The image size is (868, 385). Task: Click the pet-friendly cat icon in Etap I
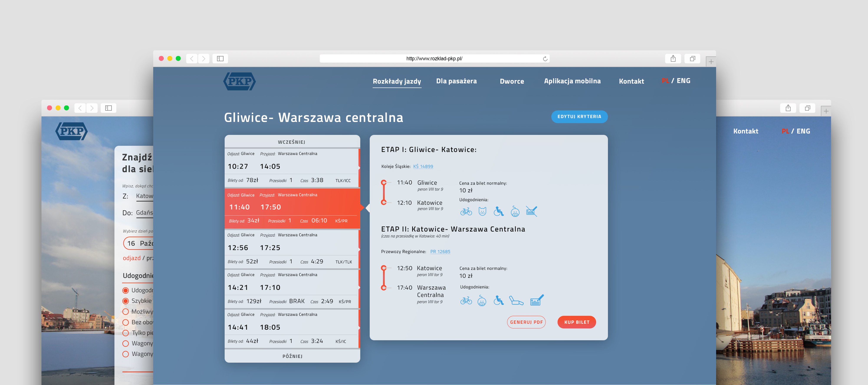(x=482, y=211)
